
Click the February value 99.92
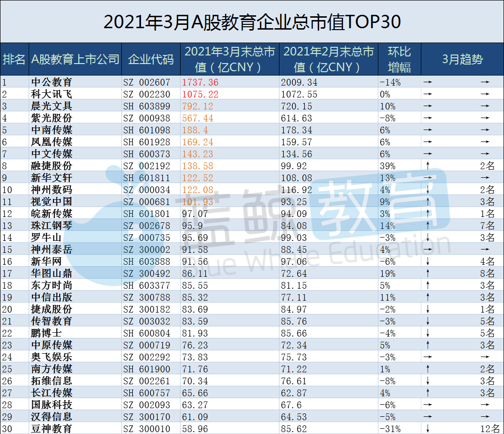click(x=294, y=166)
